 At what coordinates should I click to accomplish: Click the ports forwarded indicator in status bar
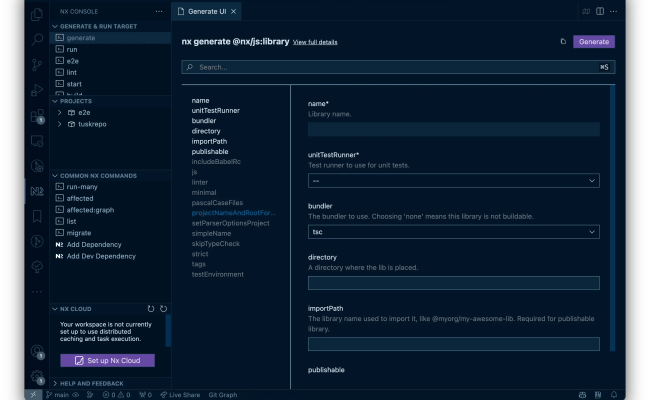click(x=146, y=395)
